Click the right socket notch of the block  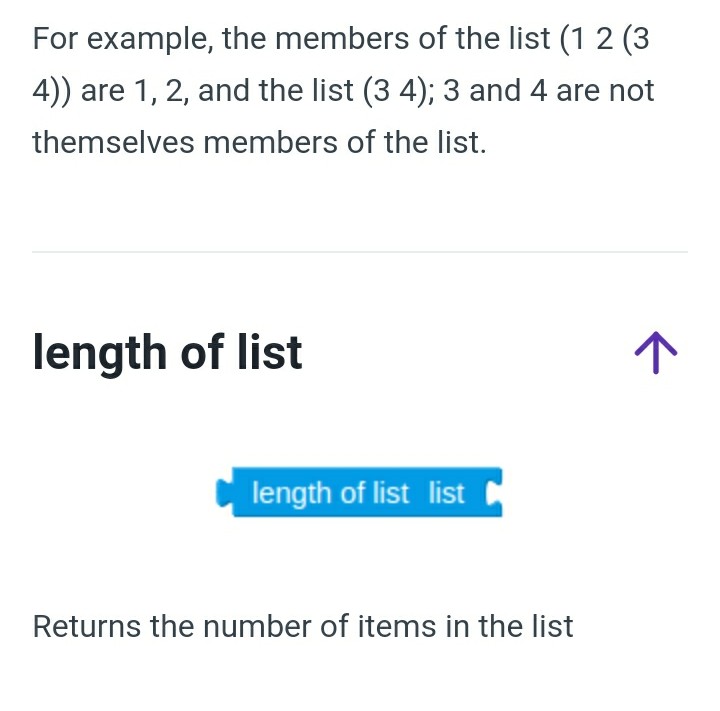[x=493, y=493]
